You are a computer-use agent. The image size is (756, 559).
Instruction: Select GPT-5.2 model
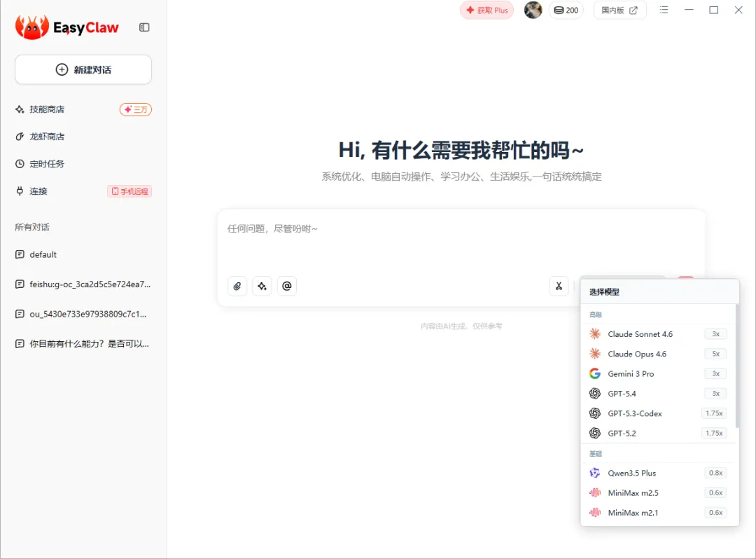click(x=657, y=433)
